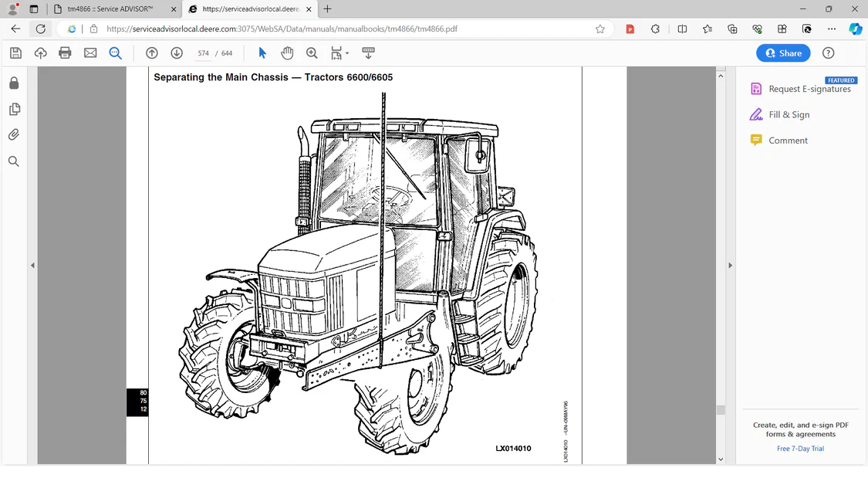The width and height of the screenshot is (868, 478).
Task: Open page thumbnails panel in left sidebar
Action: click(x=14, y=109)
